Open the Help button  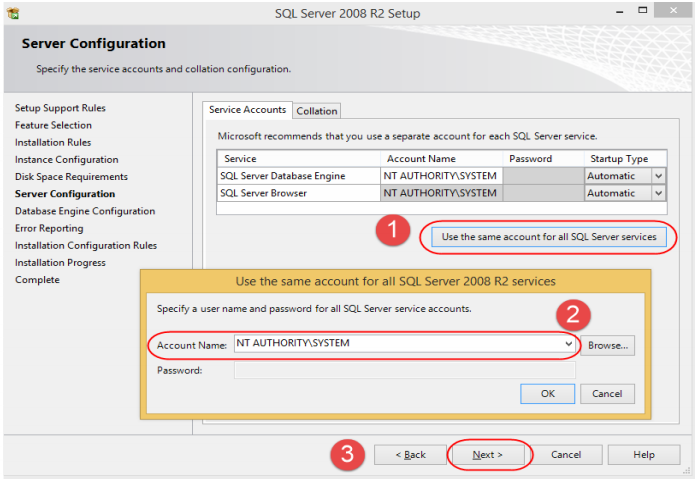[x=644, y=455]
